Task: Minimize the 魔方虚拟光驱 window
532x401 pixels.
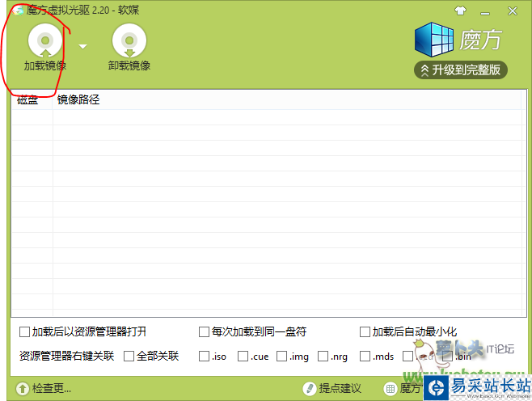Action: [x=485, y=13]
